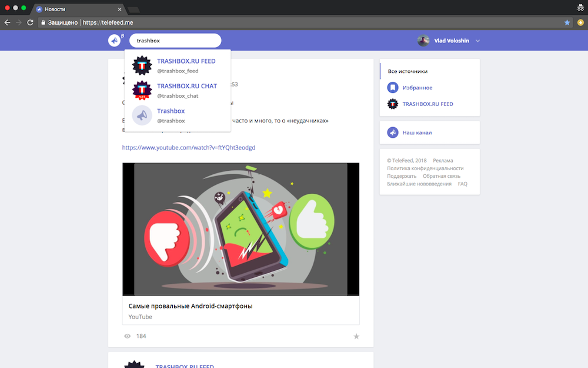Open Политика конфиденциальности footer link
The height and width of the screenshot is (368, 588).
pos(425,168)
